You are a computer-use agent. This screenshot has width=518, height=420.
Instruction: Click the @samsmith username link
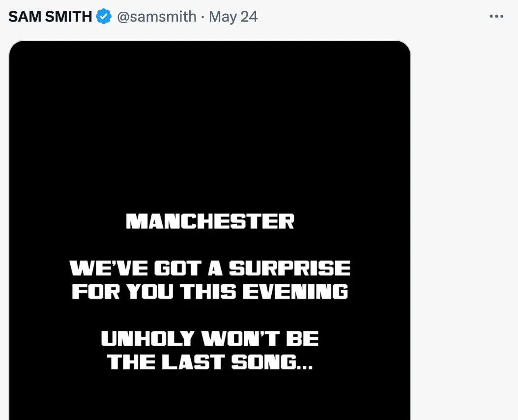point(157,16)
